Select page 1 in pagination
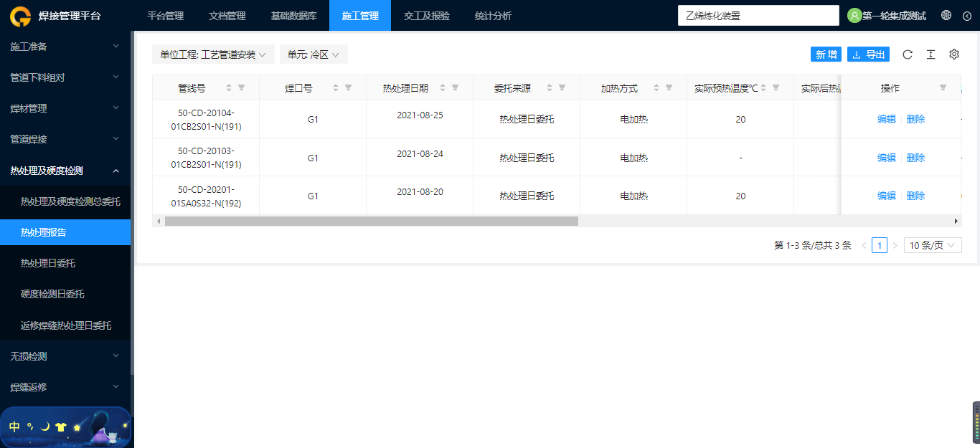The height and width of the screenshot is (448, 980). [x=880, y=245]
